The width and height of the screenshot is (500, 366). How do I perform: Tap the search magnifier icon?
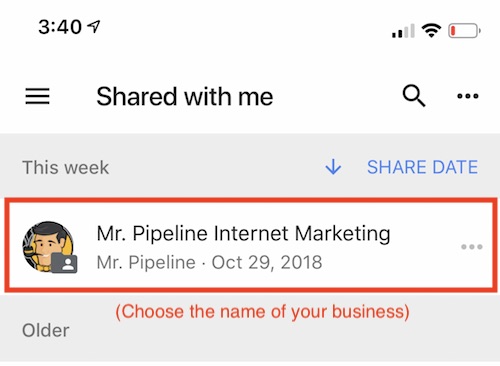pyautogui.click(x=414, y=96)
